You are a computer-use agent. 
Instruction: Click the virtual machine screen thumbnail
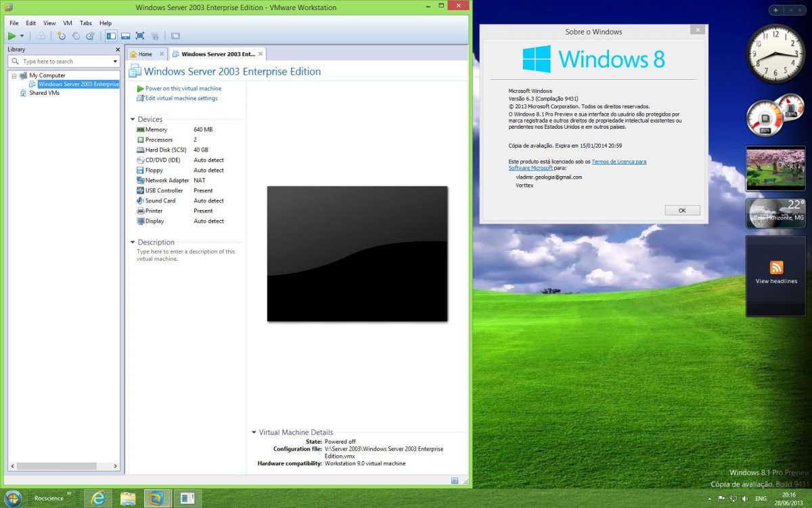pos(357,253)
